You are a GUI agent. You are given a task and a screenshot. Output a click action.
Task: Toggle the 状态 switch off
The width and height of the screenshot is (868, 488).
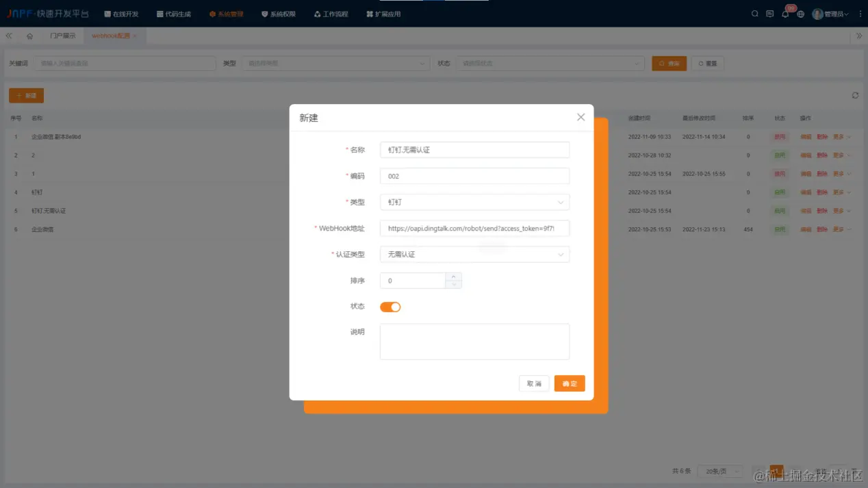390,307
